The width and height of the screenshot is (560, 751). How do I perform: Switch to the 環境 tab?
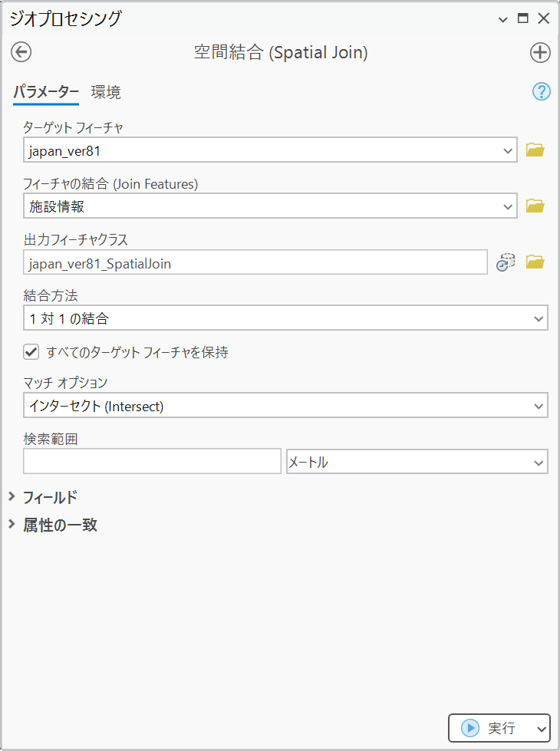tap(106, 93)
